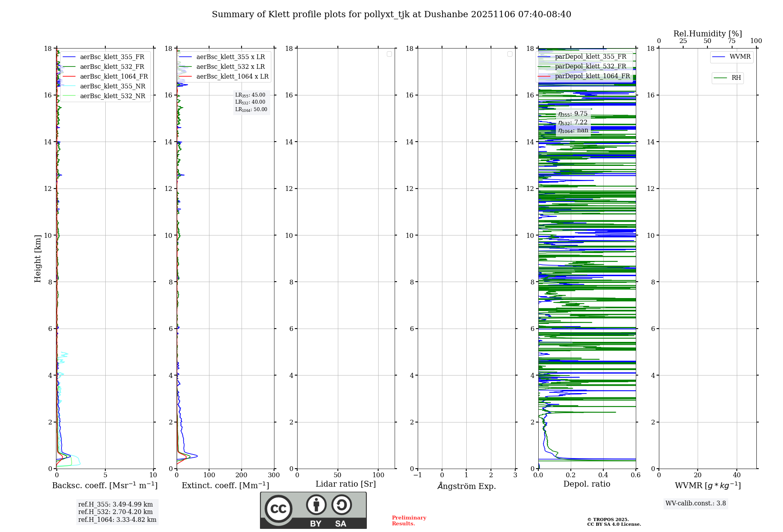This screenshot has width=783, height=532.
Task: Click the ref.H_532: 2.70-4.20 km text
Action: click(x=115, y=512)
